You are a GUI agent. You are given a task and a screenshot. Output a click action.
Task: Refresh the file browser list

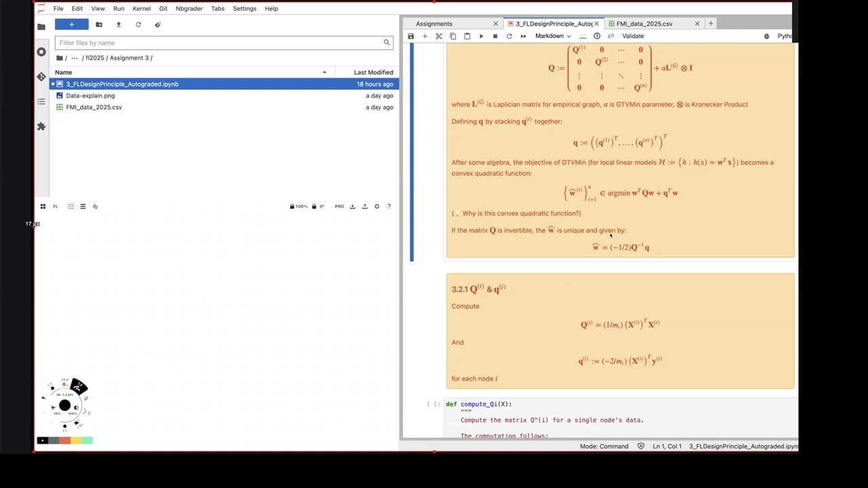pos(138,24)
